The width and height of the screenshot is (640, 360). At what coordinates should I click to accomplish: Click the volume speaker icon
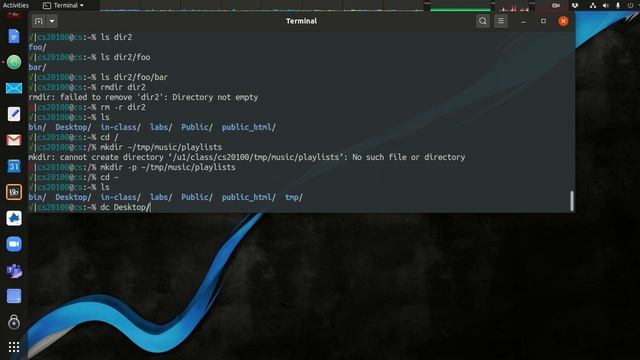[606, 5]
